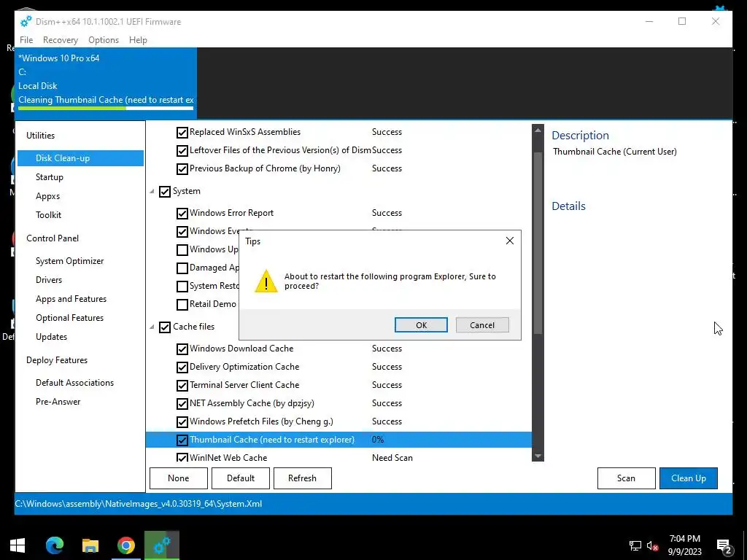Image resolution: width=747 pixels, height=560 pixels.
Task: Check the Retail Demo checkbox
Action: (182, 304)
